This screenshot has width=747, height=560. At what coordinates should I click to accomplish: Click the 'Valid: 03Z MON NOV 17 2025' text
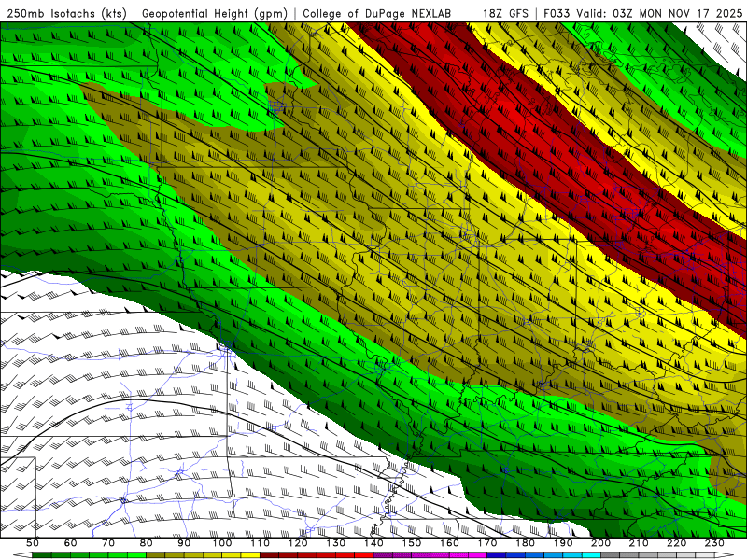click(658, 13)
